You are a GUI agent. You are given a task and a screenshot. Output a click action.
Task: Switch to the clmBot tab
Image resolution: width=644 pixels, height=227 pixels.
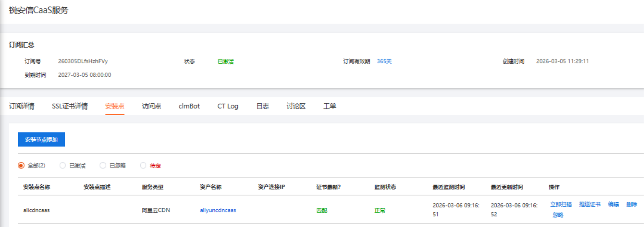[189, 106]
